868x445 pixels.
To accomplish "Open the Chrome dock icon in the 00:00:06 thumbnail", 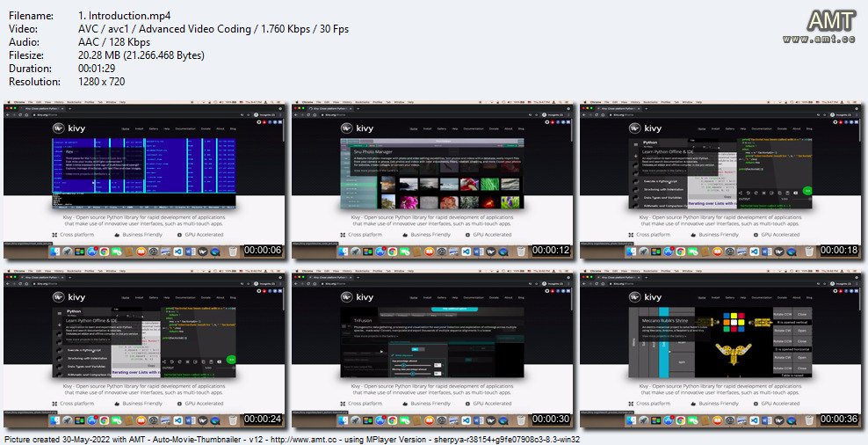I will click(x=104, y=252).
